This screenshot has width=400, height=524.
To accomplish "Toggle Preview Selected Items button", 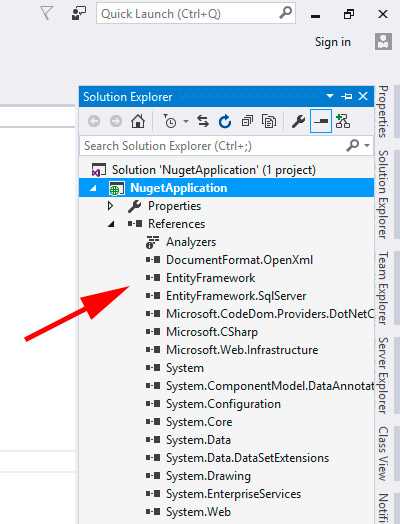I will [321, 121].
